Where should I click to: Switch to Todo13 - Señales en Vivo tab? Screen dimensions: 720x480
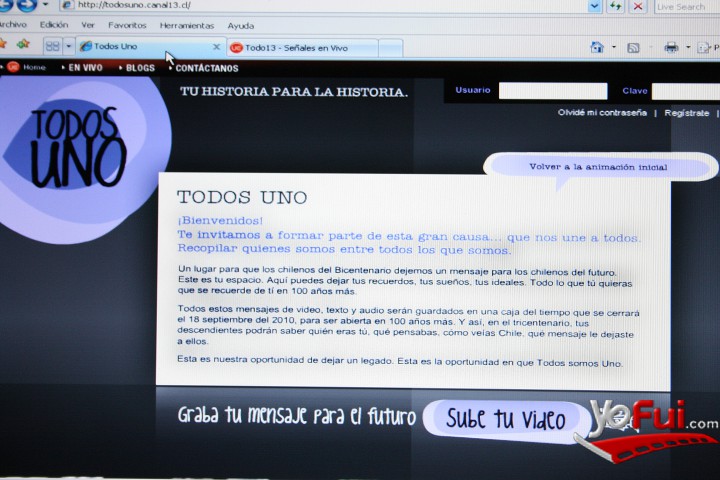(303, 48)
